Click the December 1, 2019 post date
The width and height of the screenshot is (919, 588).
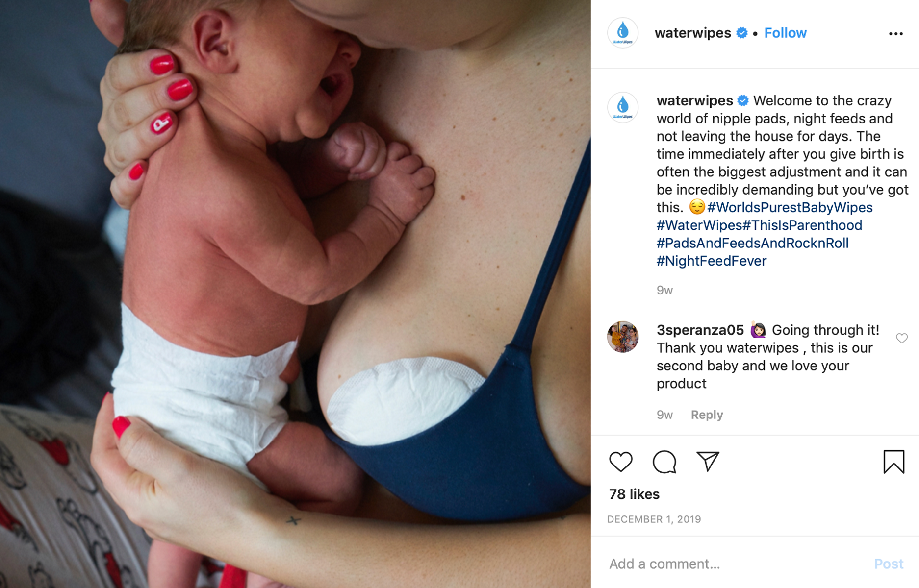click(x=654, y=519)
